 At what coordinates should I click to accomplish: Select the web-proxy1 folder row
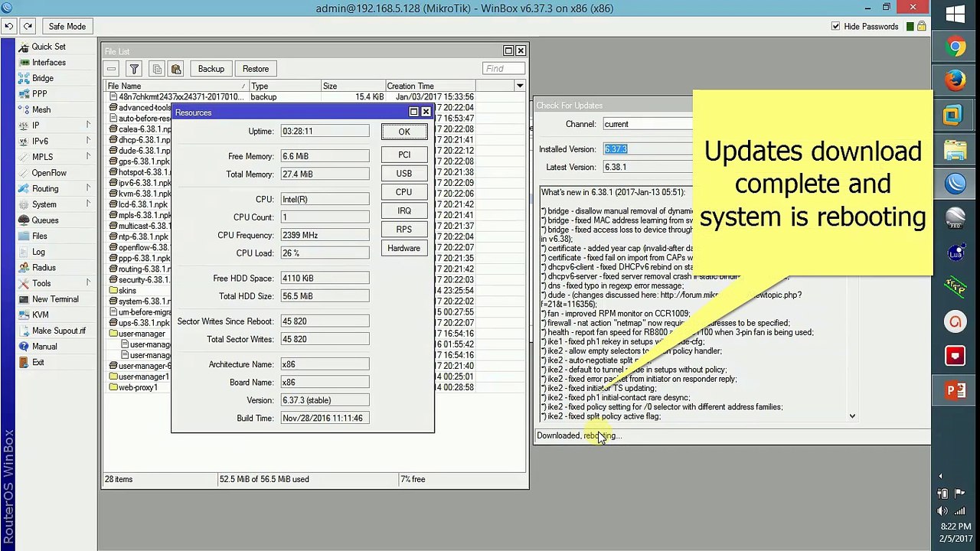[x=138, y=387]
